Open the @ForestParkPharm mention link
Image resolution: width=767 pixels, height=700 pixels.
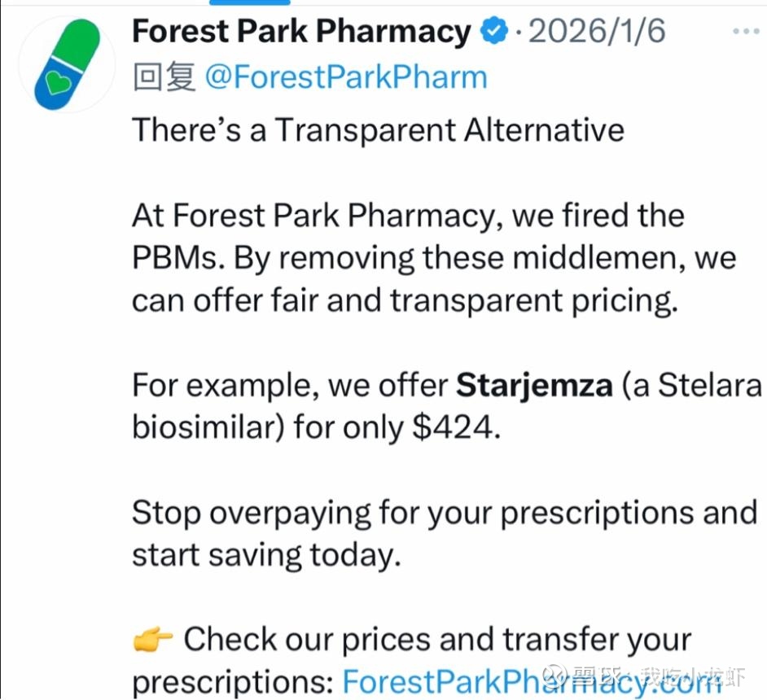tap(345, 77)
